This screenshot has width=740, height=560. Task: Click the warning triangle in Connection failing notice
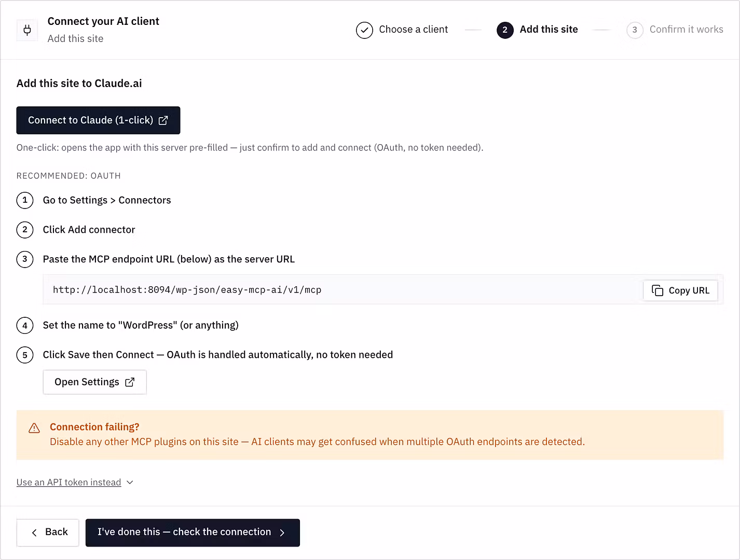click(34, 428)
